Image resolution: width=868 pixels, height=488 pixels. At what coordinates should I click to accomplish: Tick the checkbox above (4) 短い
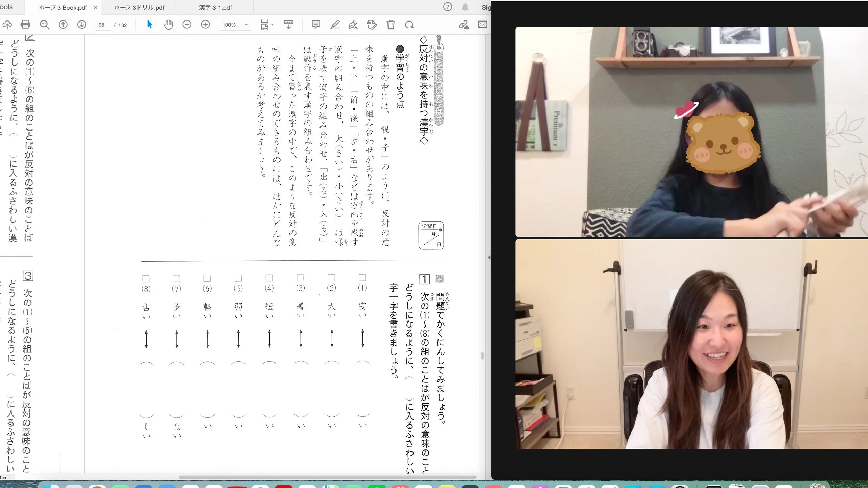[269, 278]
